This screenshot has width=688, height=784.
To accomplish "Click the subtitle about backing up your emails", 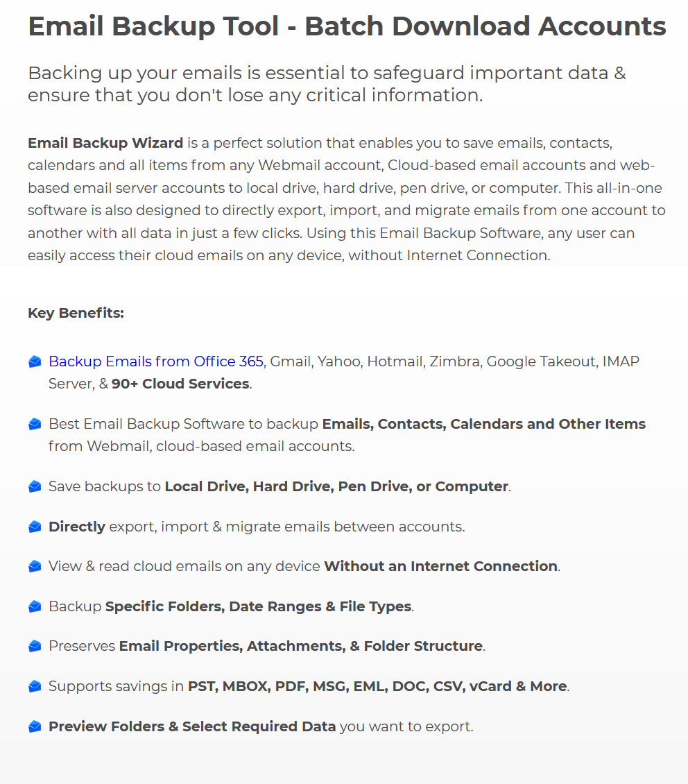I will coord(327,84).
